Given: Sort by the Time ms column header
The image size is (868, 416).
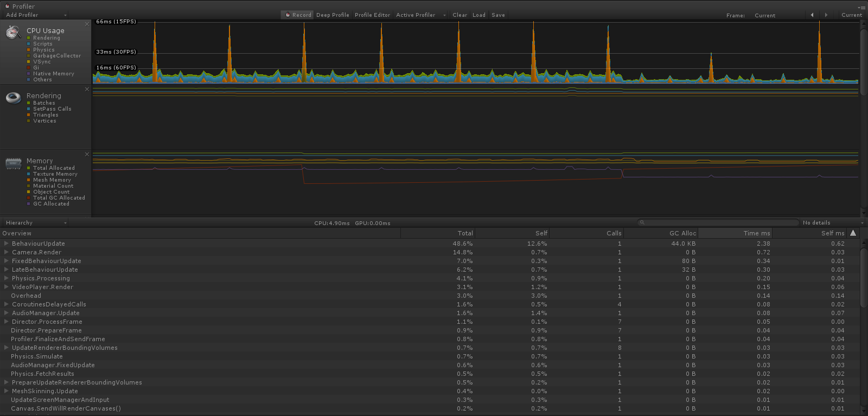Looking at the screenshot, I should tap(735, 233).
